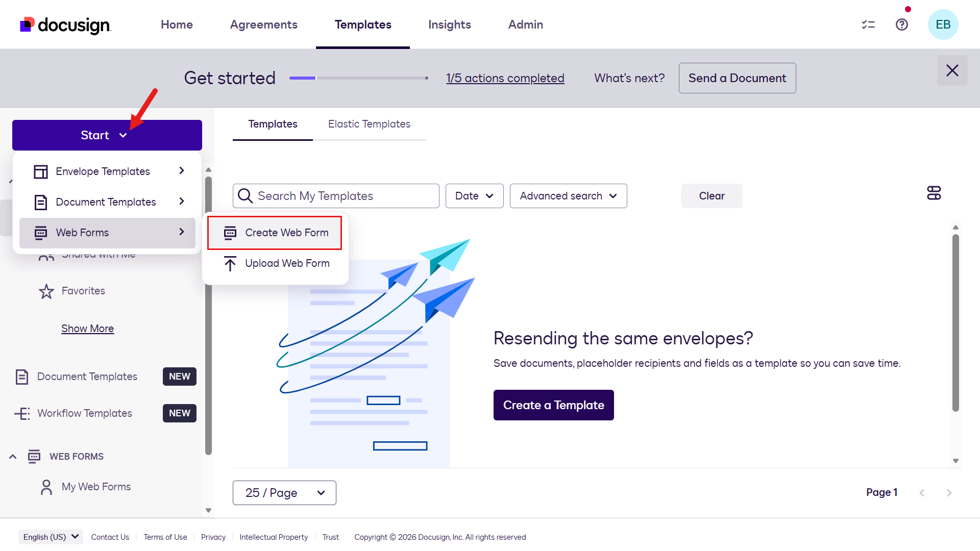Open the Start dropdown button
The height and width of the screenshot is (551, 980).
(x=107, y=135)
